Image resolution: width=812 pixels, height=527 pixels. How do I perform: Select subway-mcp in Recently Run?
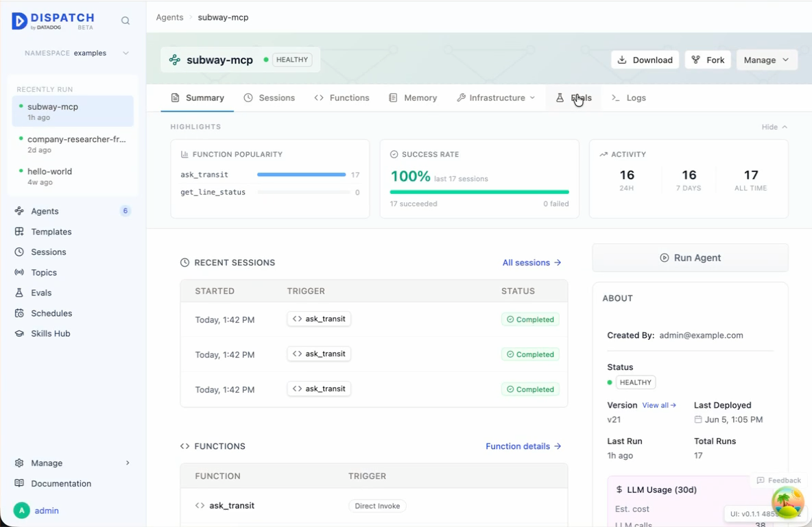[x=73, y=111]
